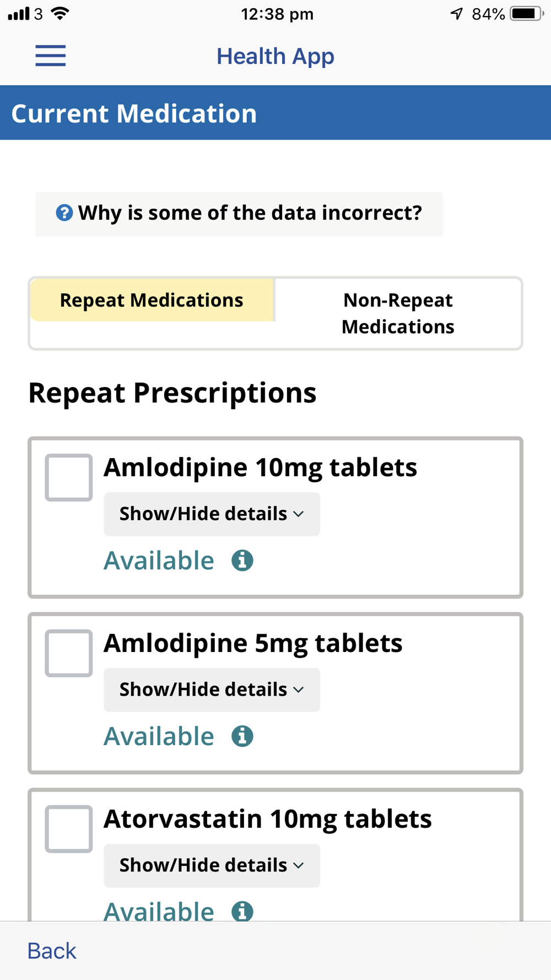
Task: Open the hamburger menu icon
Action: coord(51,56)
